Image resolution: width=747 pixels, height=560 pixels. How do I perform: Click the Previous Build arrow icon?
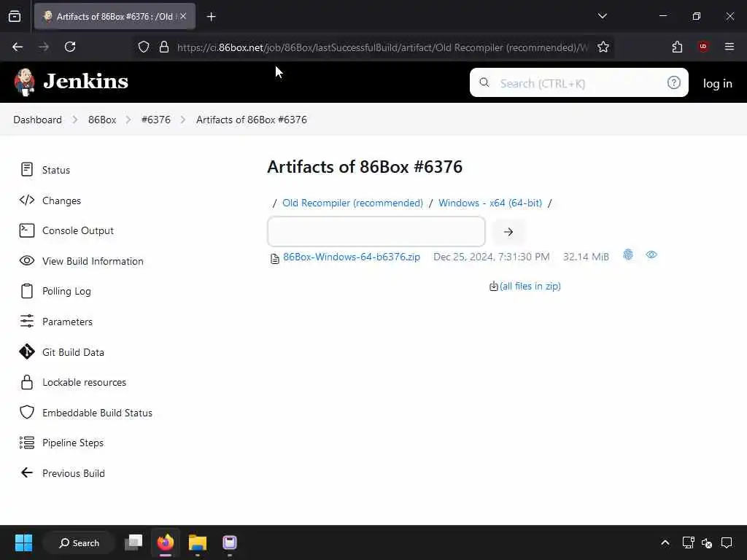27,472
